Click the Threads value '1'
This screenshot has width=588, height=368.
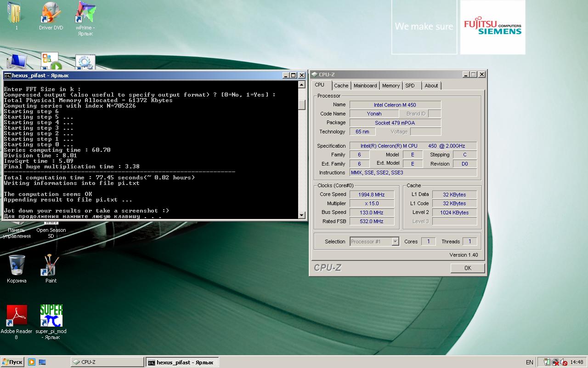tap(469, 241)
